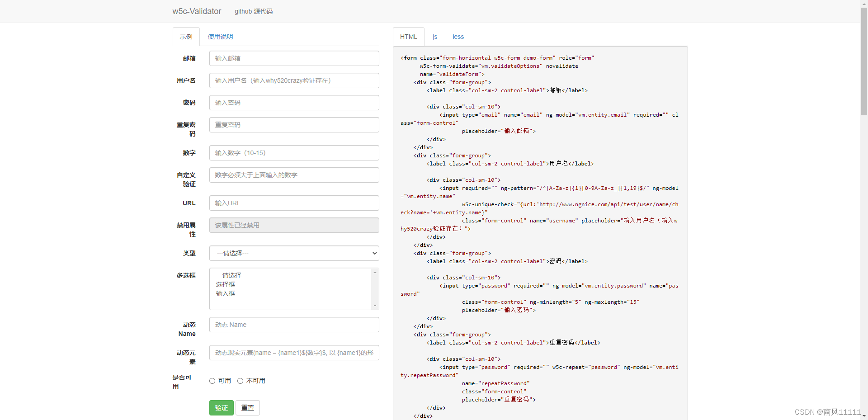
Task: Click multi-select list scroll down arrow
Action: coord(375,306)
